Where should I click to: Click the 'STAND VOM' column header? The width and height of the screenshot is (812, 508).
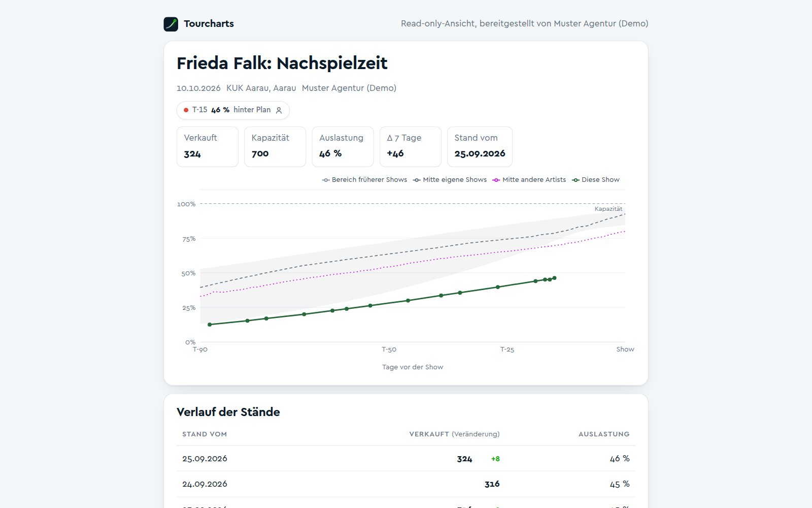[205, 434]
